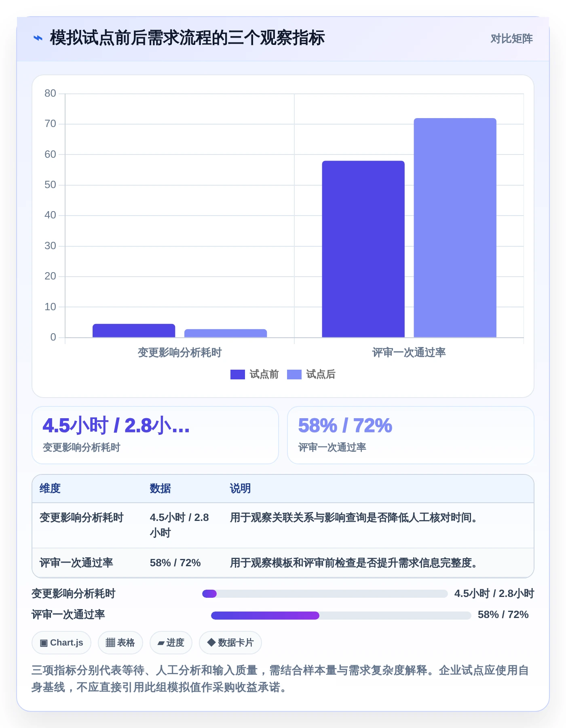The width and height of the screenshot is (566, 728).
Task: Click the 变更影响分析耗时 progress row label
Action: (74, 594)
